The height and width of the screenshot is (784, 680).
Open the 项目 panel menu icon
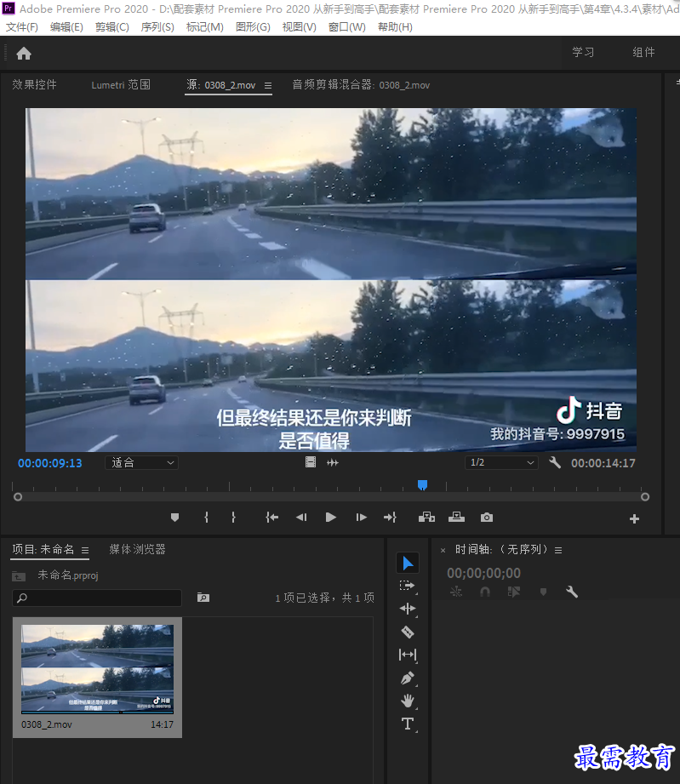[x=85, y=550]
